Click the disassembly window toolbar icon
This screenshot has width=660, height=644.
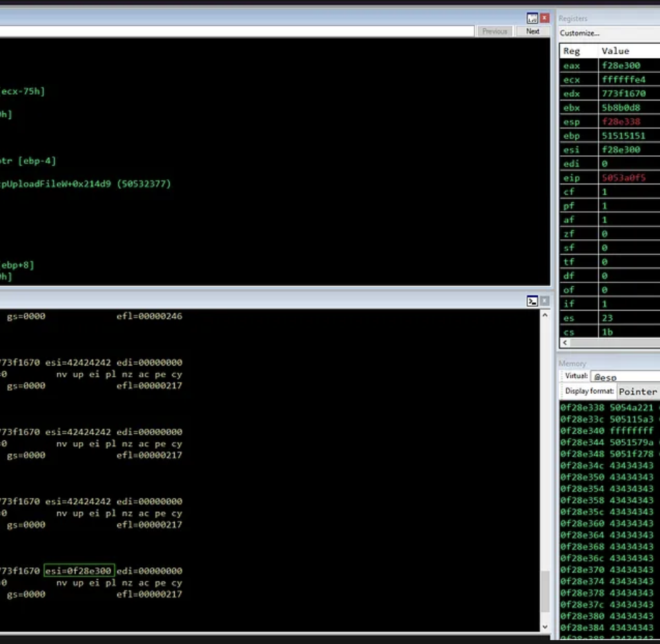point(532,18)
